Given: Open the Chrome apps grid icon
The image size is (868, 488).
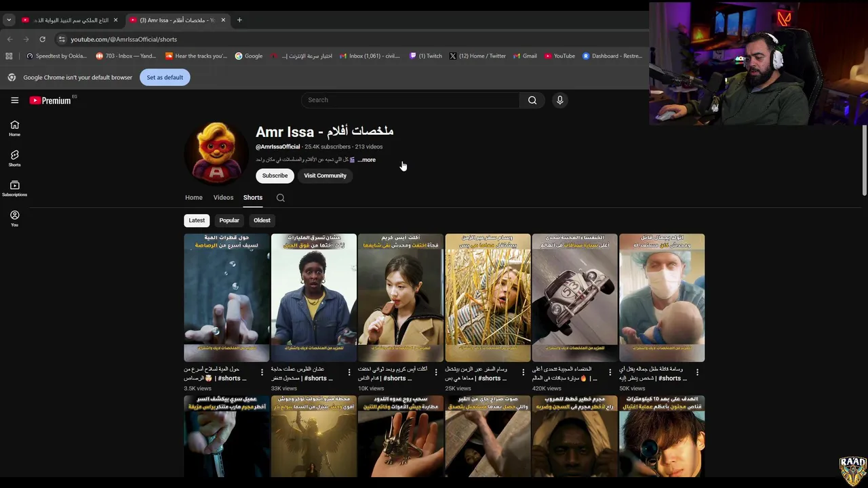Looking at the screenshot, I should [x=9, y=56].
